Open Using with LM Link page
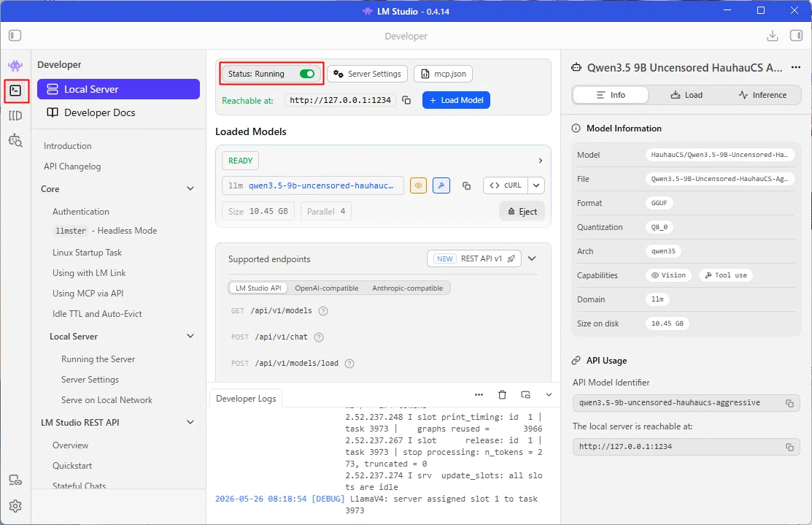812x525 pixels. pos(89,273)
